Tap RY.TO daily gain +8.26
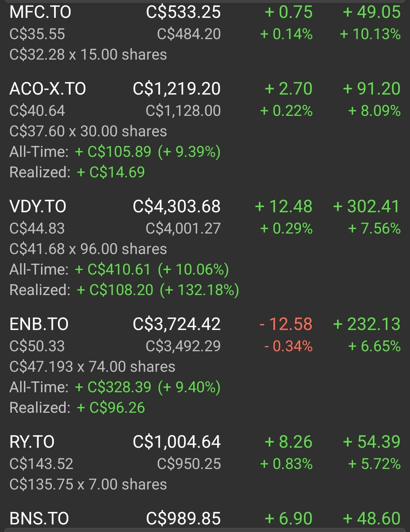This screenshot has height=532, width=410. coord(289,442)
